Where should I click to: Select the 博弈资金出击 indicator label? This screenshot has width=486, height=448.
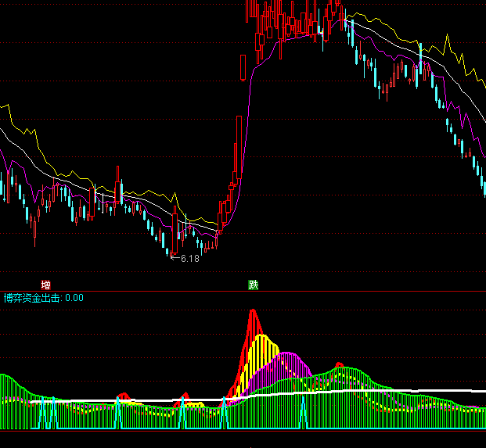pos(32,298)
